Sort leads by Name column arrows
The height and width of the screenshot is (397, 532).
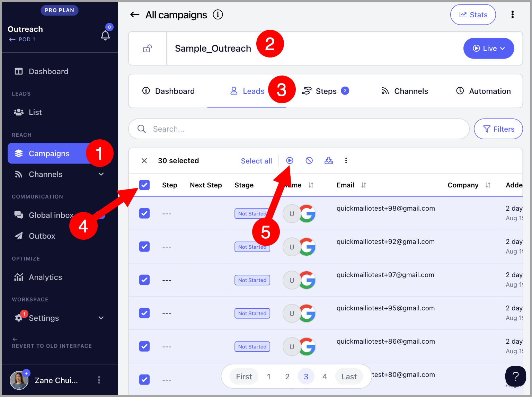311,185
